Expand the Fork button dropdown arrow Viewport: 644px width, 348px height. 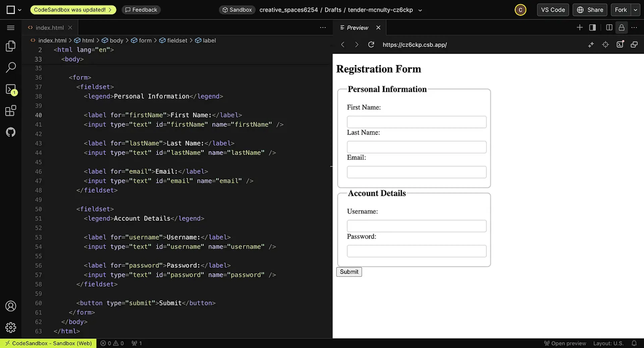635,10
